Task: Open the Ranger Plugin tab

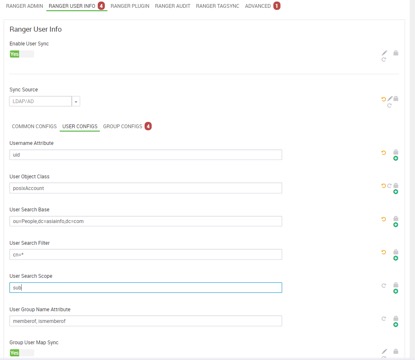Action: (130, 6)
